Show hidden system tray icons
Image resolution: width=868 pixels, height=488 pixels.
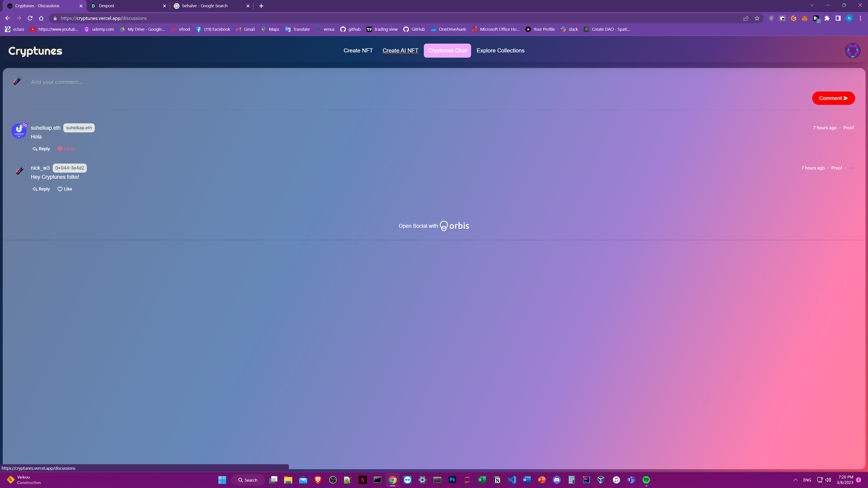(796, 480)
